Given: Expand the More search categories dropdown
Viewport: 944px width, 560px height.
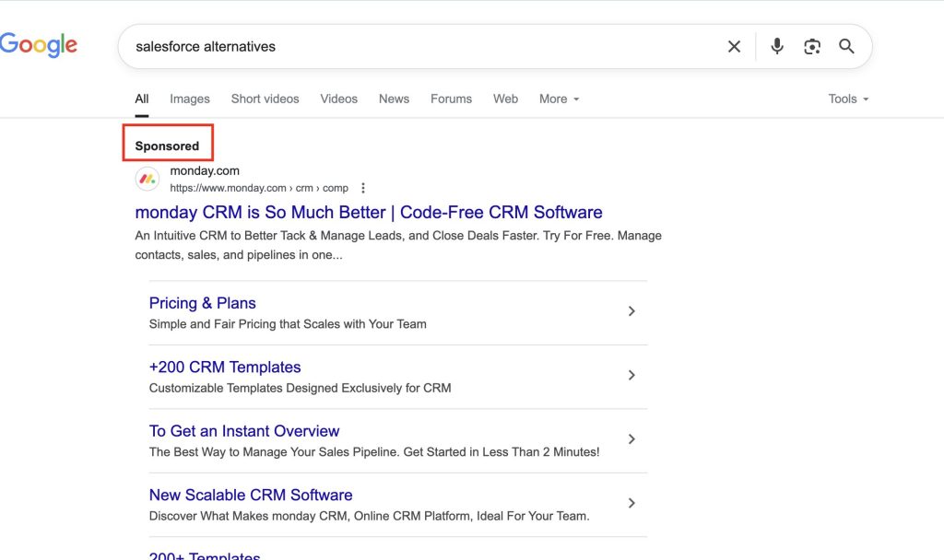Looking at the screenshot, I should tap(559, 99).
